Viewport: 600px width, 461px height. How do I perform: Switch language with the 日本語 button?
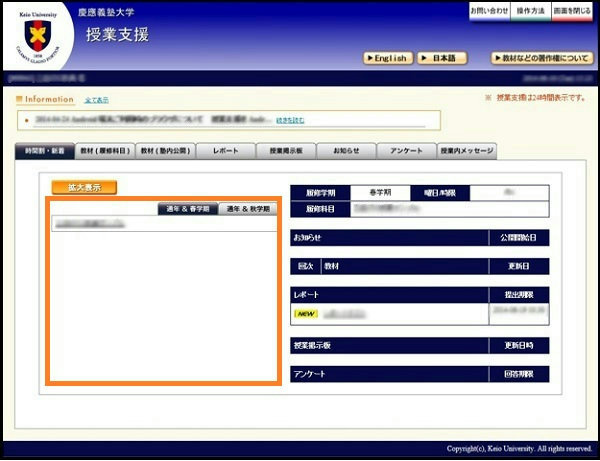tap(443, 59)
